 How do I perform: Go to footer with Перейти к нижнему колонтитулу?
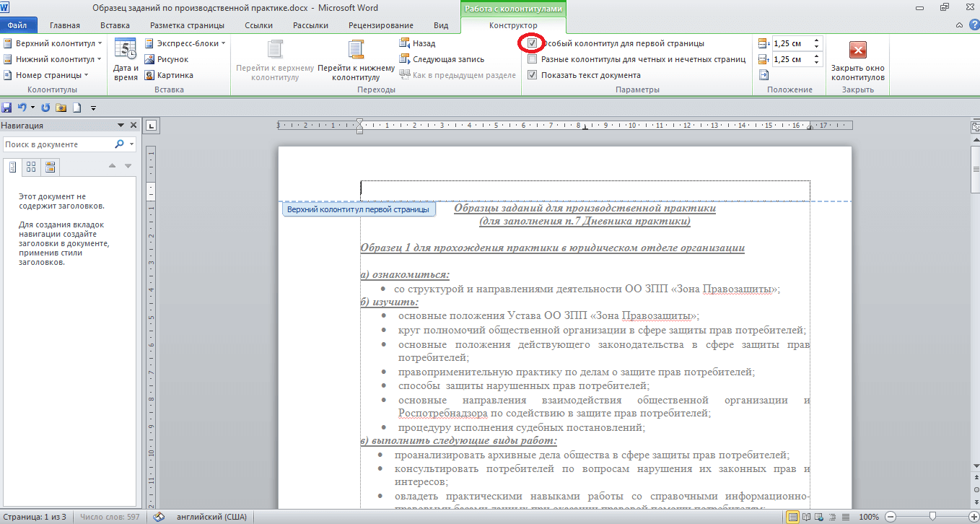[356, 59]
